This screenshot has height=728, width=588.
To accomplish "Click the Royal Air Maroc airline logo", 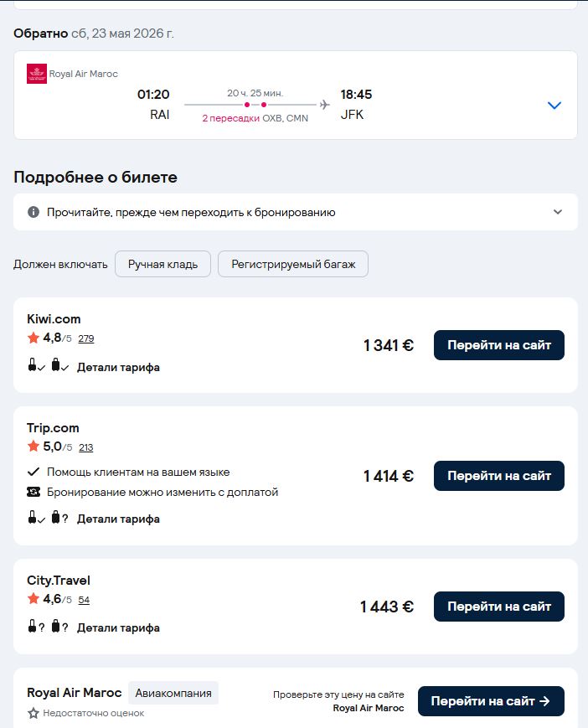I will 37,74.
